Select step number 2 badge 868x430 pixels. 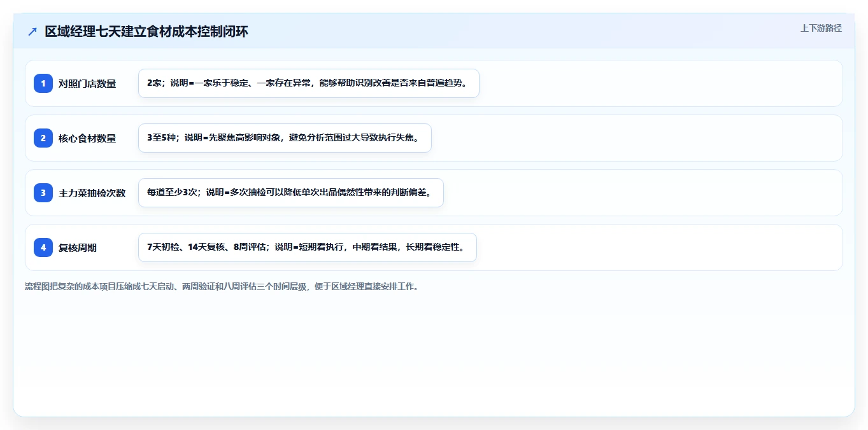43,138
